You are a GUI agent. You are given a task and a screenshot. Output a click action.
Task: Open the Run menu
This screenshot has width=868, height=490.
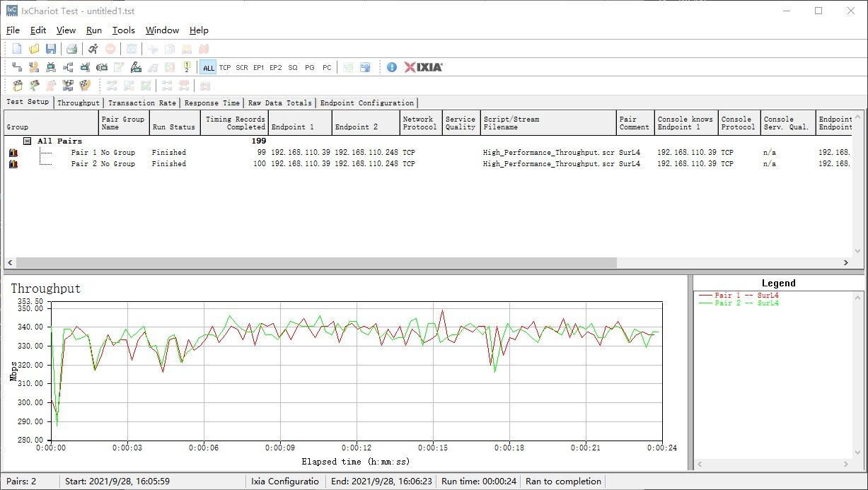[x=94, y=30]
